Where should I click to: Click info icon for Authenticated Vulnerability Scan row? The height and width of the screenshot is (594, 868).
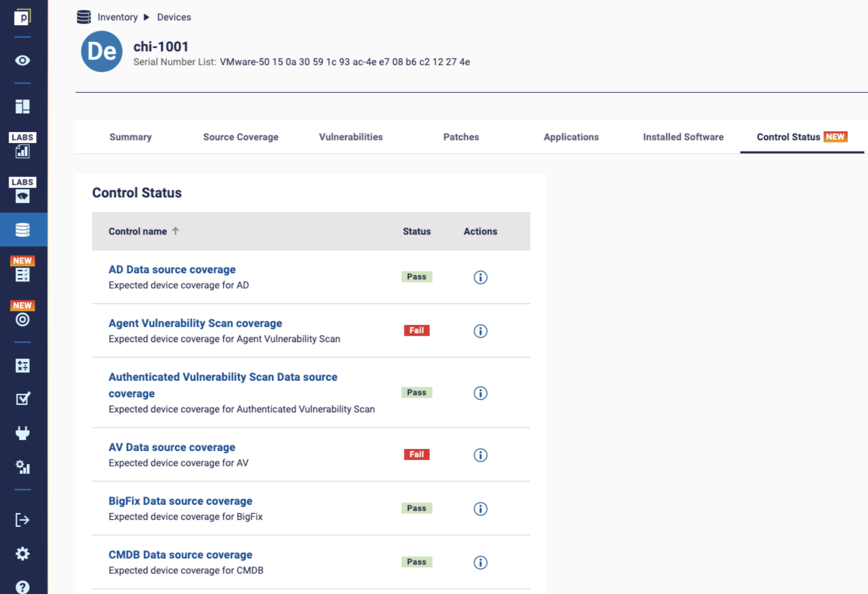pos(481,393)
